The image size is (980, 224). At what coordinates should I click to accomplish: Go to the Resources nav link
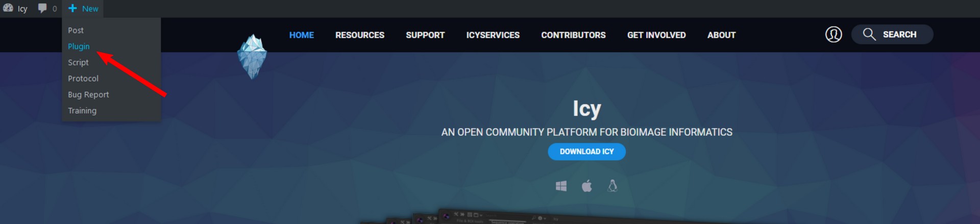[x=359, y=35]
